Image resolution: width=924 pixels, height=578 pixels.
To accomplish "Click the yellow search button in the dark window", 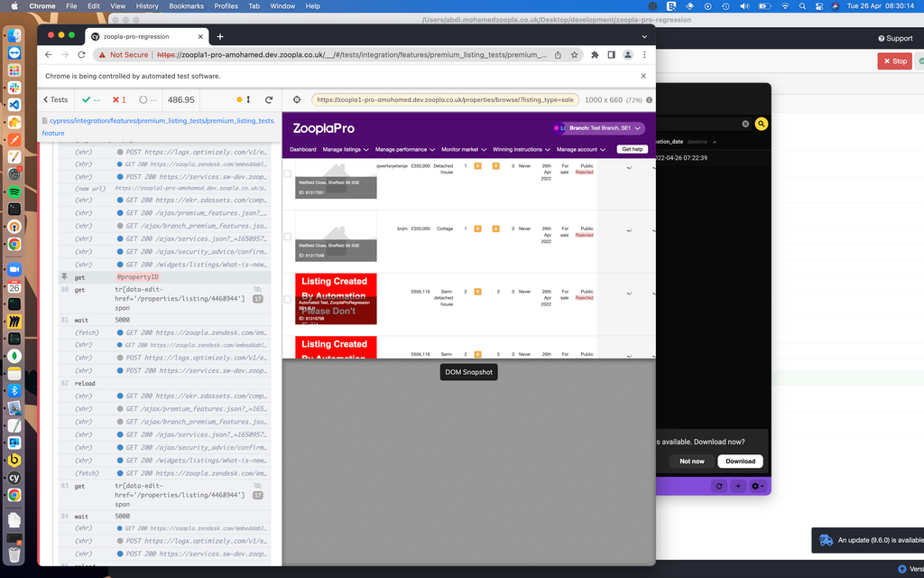I will 762,124.
